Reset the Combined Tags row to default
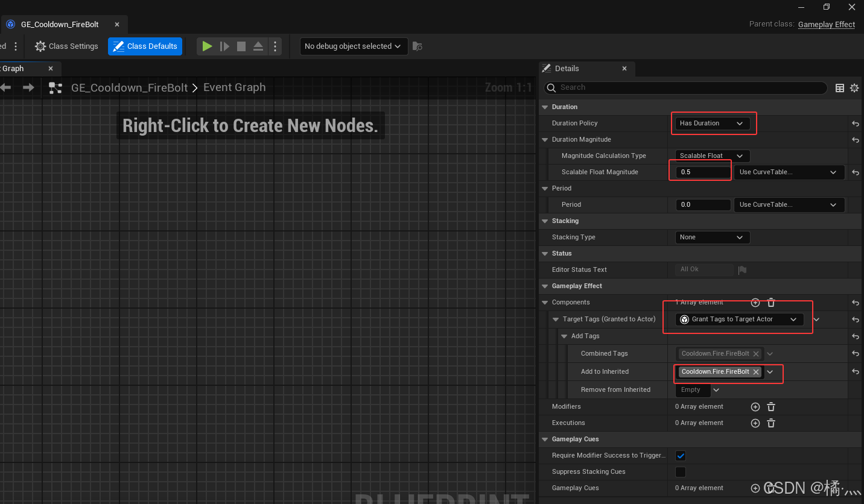The height and width of the screenshot is (504, 864). pyautogui.click(x=855, y=354)
